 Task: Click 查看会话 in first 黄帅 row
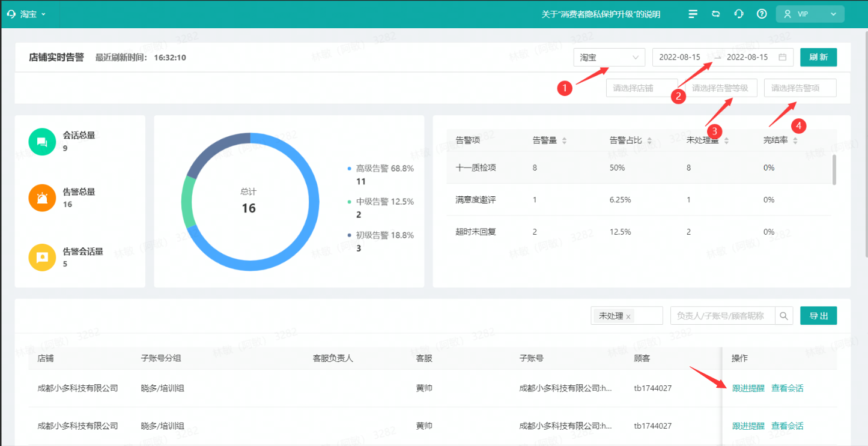[788, 388]
